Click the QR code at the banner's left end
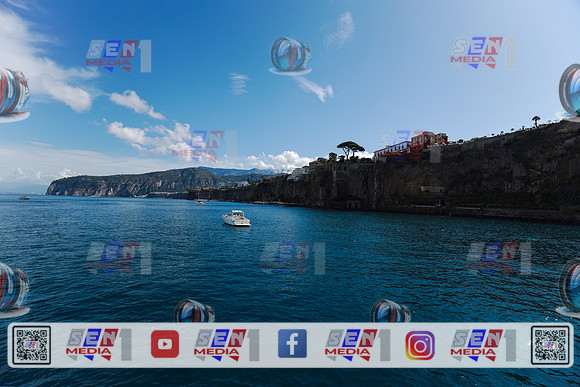580x387 pixels. click(32, 345)
